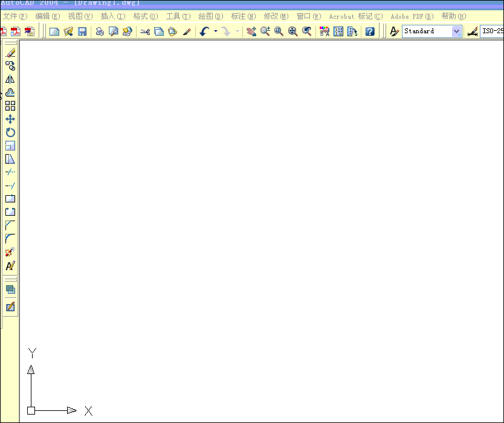Select the Trim tool
The width and height of the screenshot is (504, 423).
coord(10,172)
